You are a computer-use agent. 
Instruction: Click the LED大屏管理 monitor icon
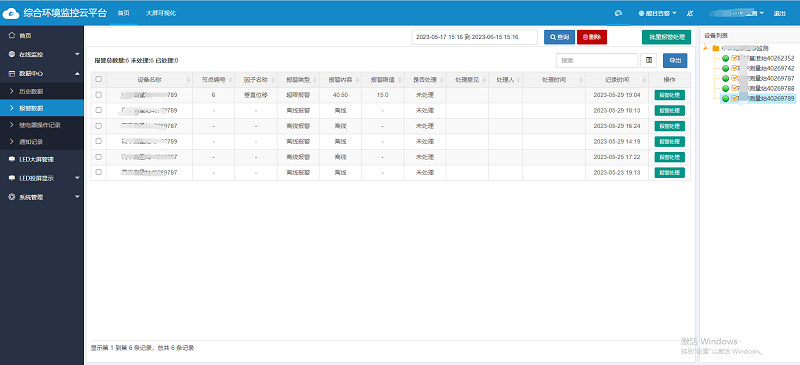coord(12,159)
